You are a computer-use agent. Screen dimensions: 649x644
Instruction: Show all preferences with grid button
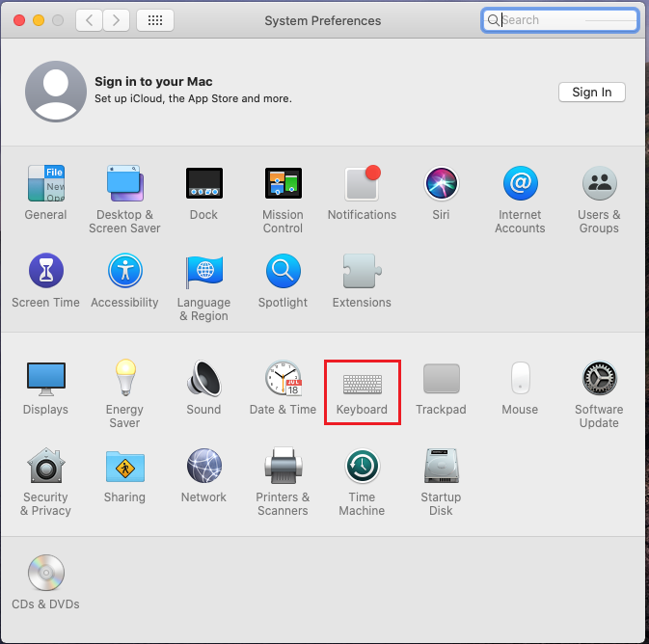click(x=155, y=20)
